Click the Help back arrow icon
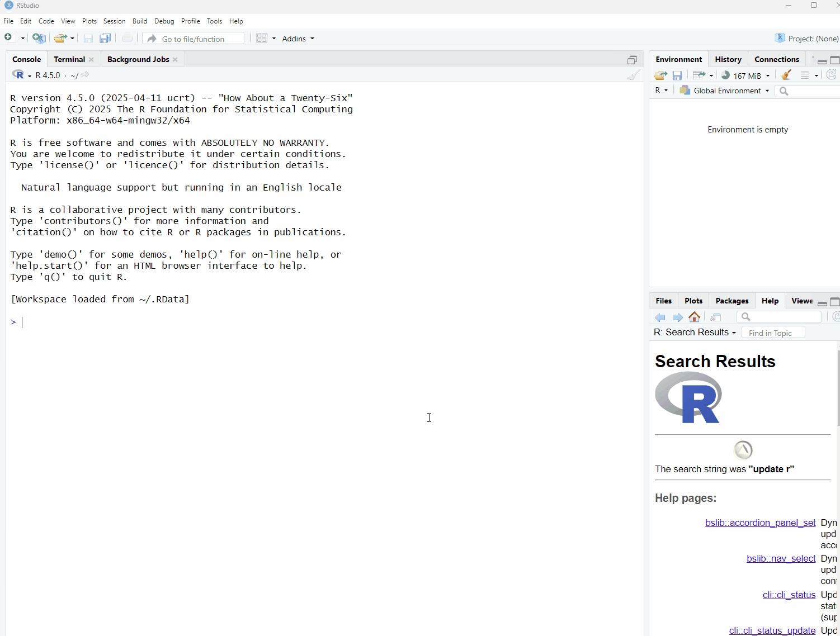 coord(660,317)
